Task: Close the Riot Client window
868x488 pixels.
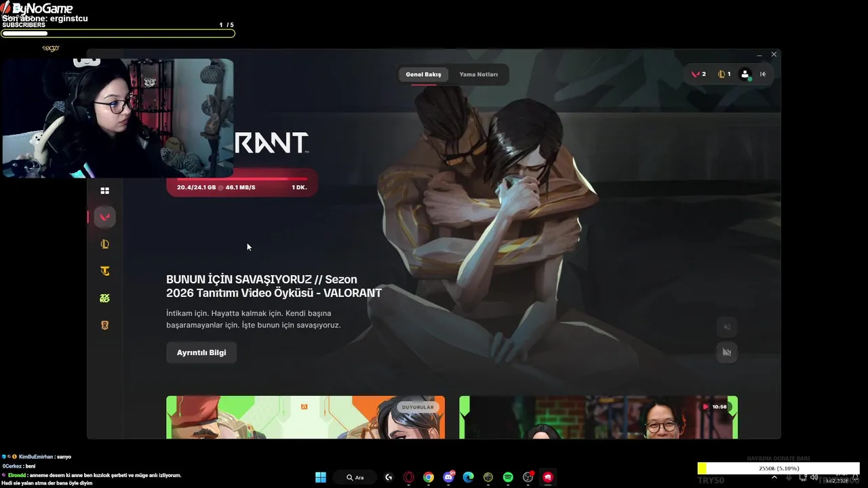Action: [774, 55]
